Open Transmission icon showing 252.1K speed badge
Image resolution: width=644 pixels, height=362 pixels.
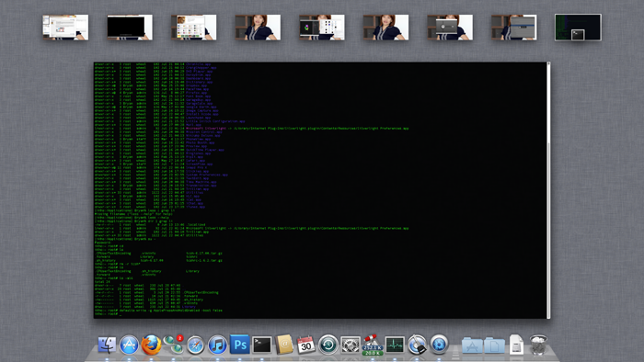click(x=372, y=345)
